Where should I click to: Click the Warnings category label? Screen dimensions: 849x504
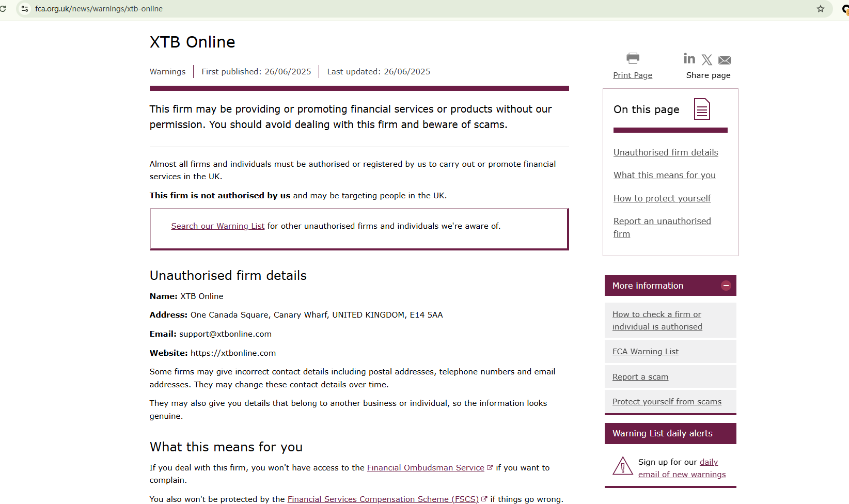(x=167, y=72)
